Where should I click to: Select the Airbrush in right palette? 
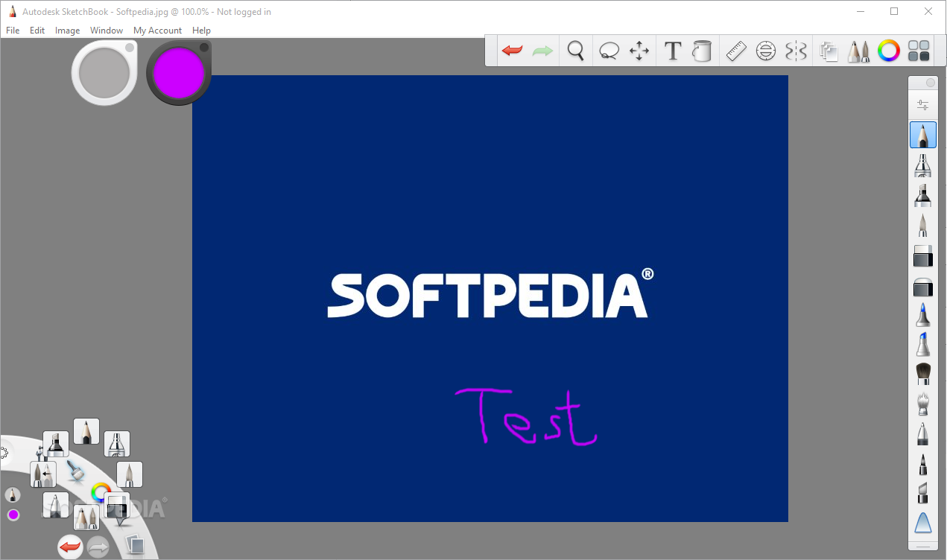pos(923,165)
